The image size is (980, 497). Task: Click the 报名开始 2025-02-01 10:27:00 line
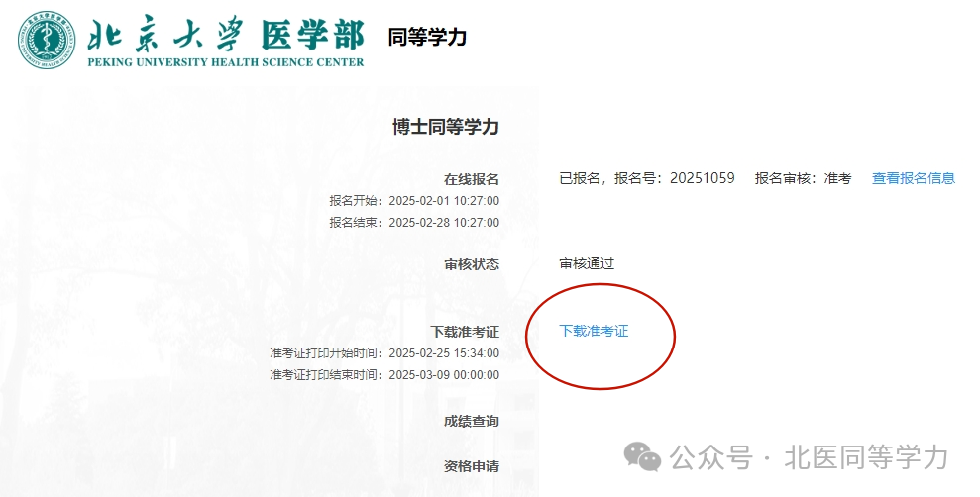pos(414,201)
